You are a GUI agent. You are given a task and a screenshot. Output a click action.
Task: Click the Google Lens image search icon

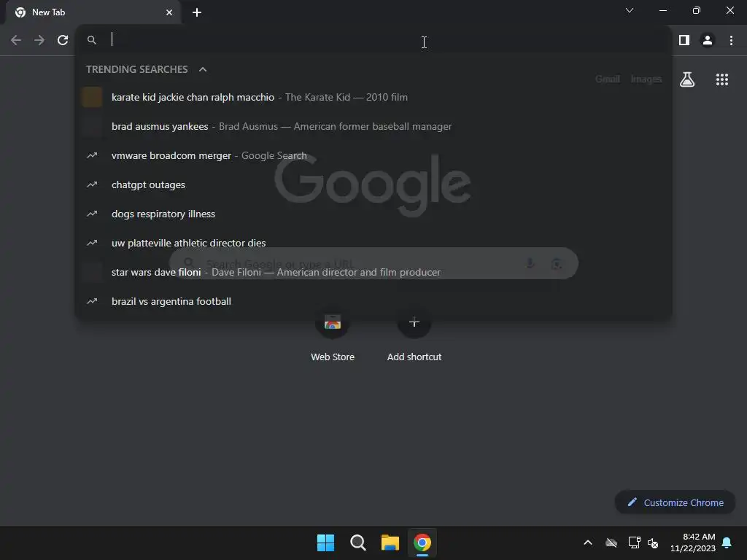coord(557,263)
